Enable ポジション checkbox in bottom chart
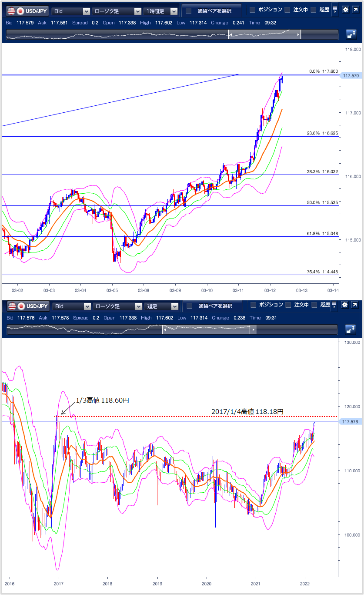364x595 pixels. (253, 305)
